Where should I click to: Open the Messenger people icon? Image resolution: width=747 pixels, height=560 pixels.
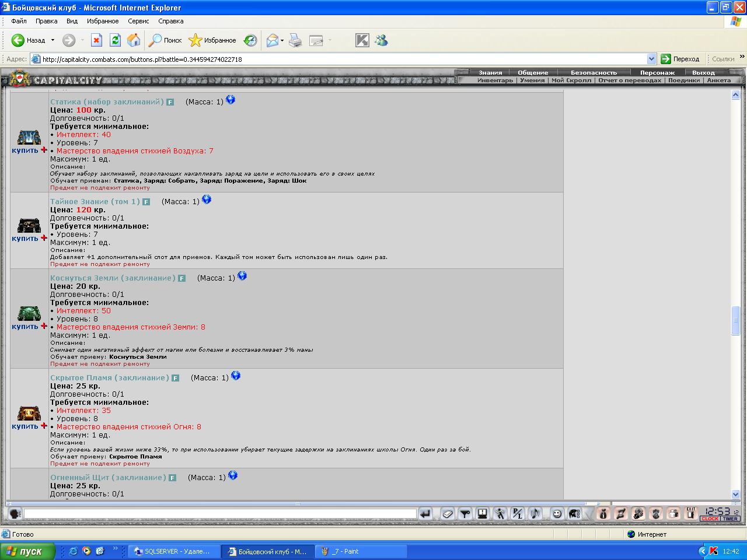click(382, 40)
